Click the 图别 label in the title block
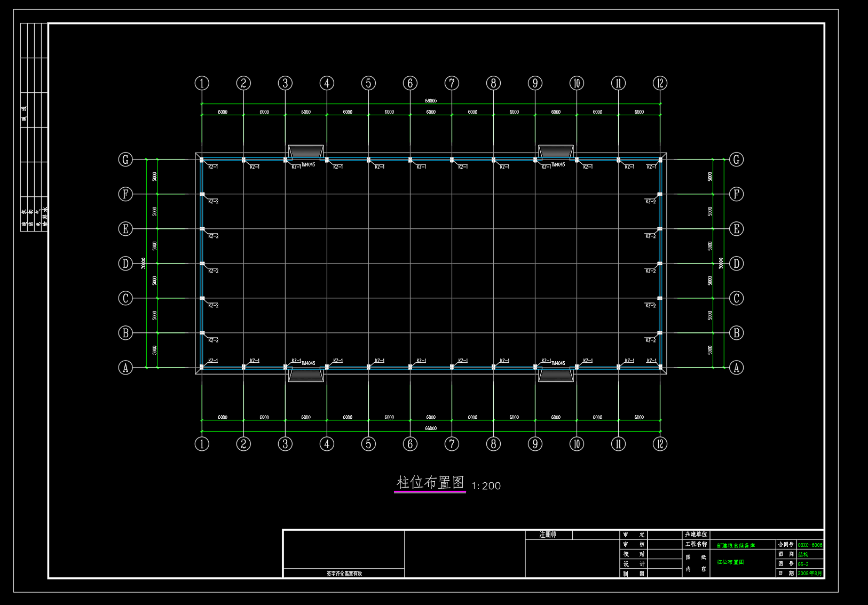 tap(786, 554)
